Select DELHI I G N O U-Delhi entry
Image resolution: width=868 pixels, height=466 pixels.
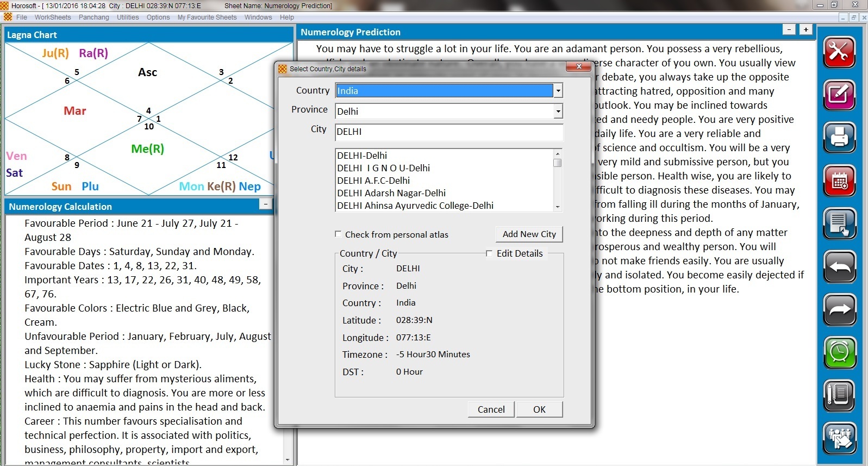(383, 168)
